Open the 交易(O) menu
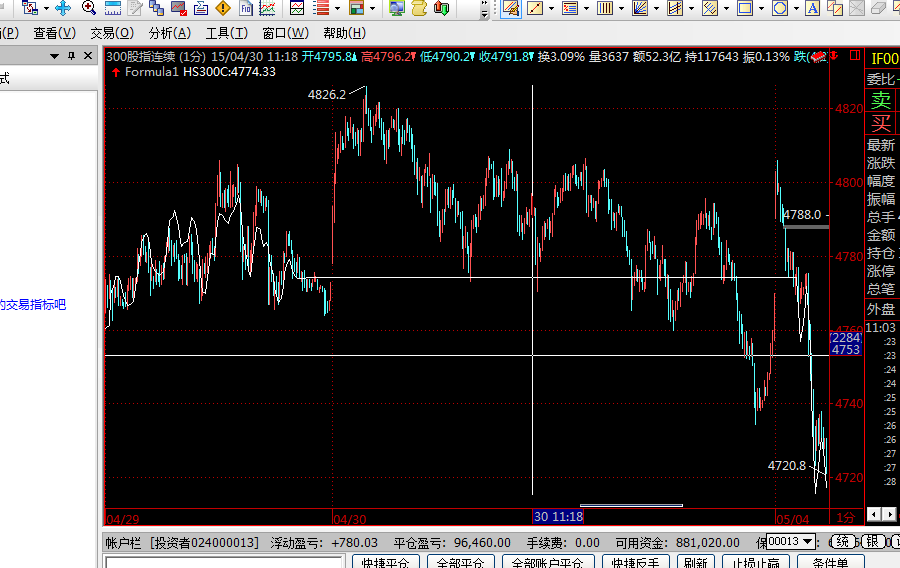The height and width of the screenshot is (568, 900). (x=111, y=33)
